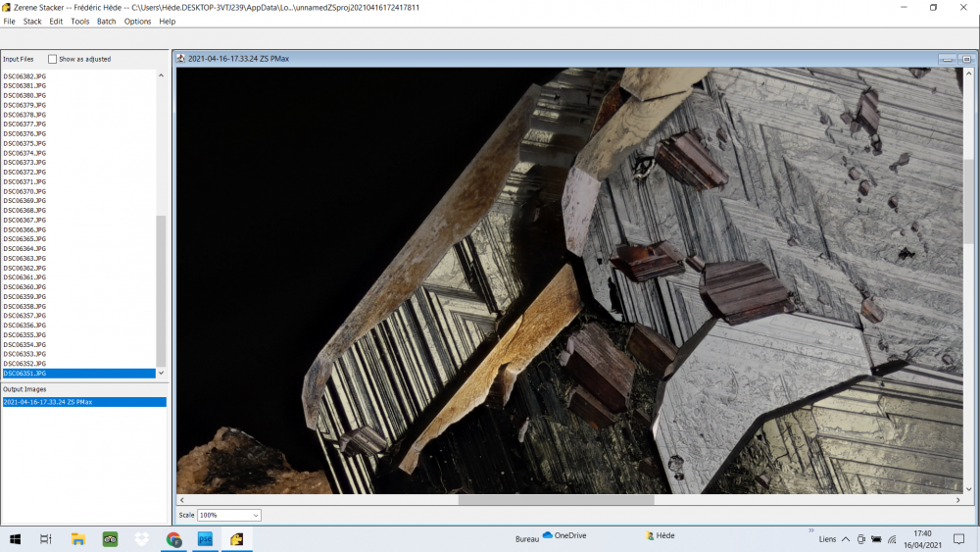980x552 pixels.
Task: Open the notification center icon
Action: tap(957, 538)
